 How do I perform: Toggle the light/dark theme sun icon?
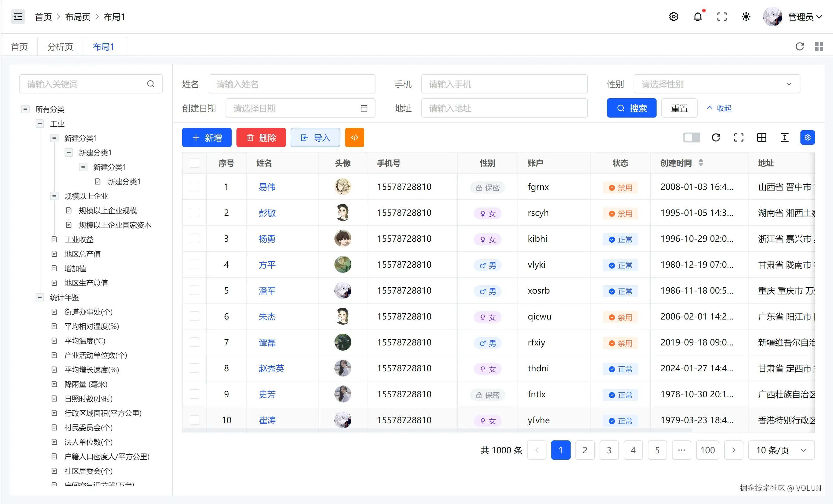pyautogui.click(x=746, y=17)
